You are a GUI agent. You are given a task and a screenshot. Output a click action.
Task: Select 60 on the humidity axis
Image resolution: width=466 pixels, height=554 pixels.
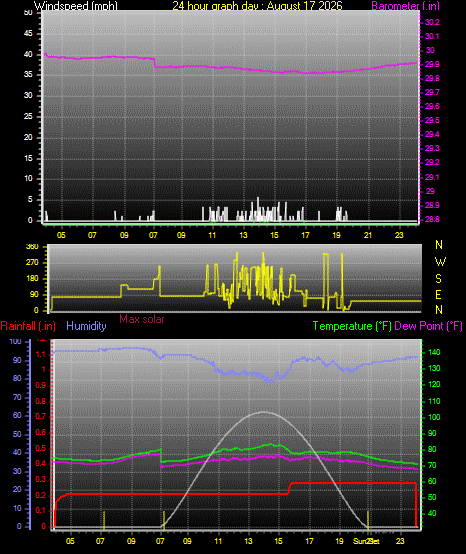(17, 416)
